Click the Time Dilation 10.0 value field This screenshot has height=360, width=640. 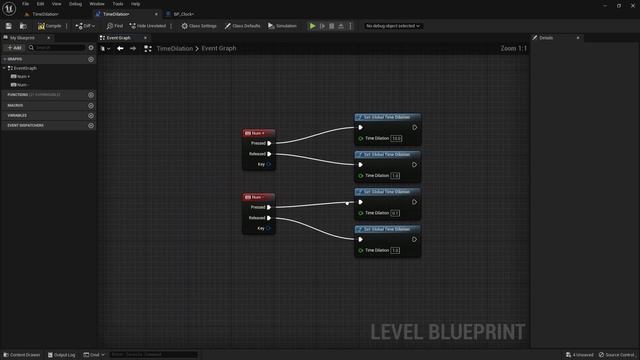(396, 138)
